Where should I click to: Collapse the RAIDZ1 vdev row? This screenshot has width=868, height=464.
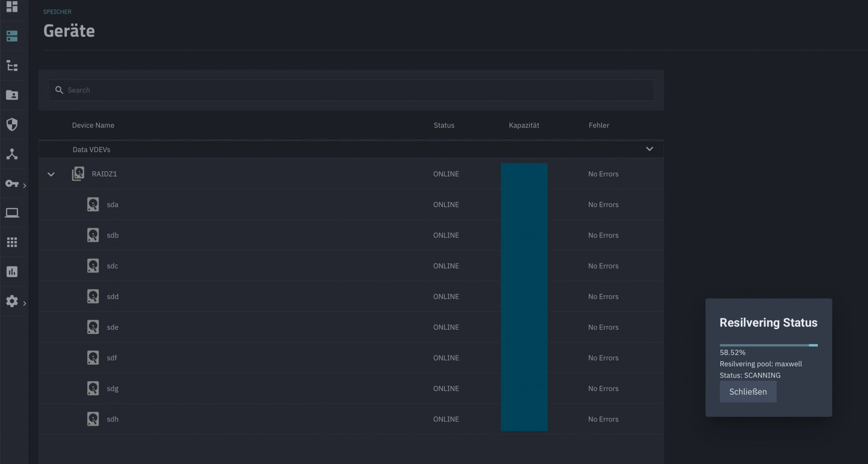[51, 174]
